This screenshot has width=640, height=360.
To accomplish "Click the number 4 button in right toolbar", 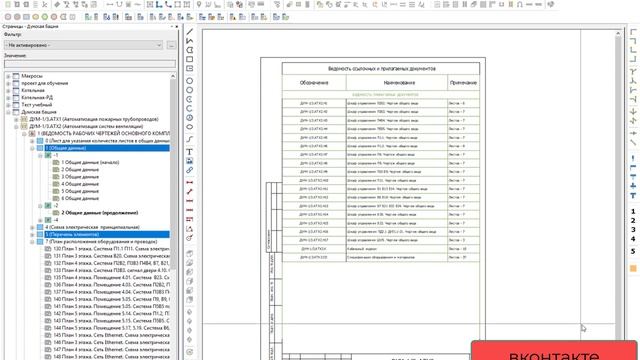I will (633, 239).
